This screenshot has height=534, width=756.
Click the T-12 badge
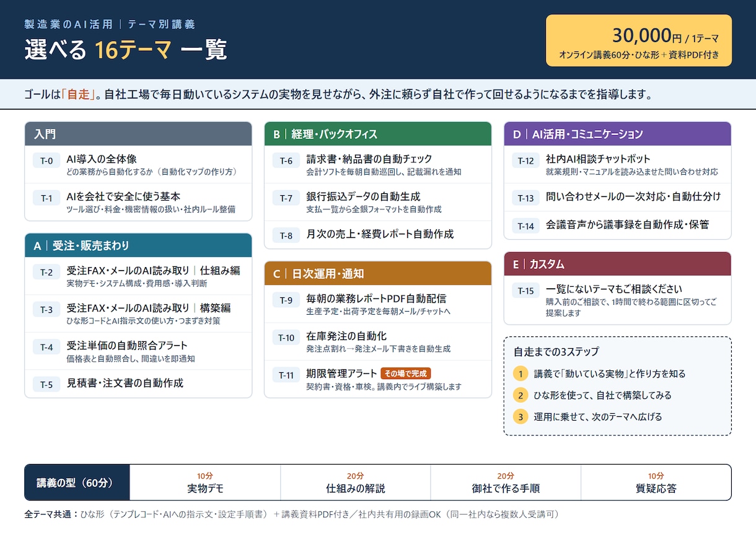pyautogui.click(x=525, y=161)
